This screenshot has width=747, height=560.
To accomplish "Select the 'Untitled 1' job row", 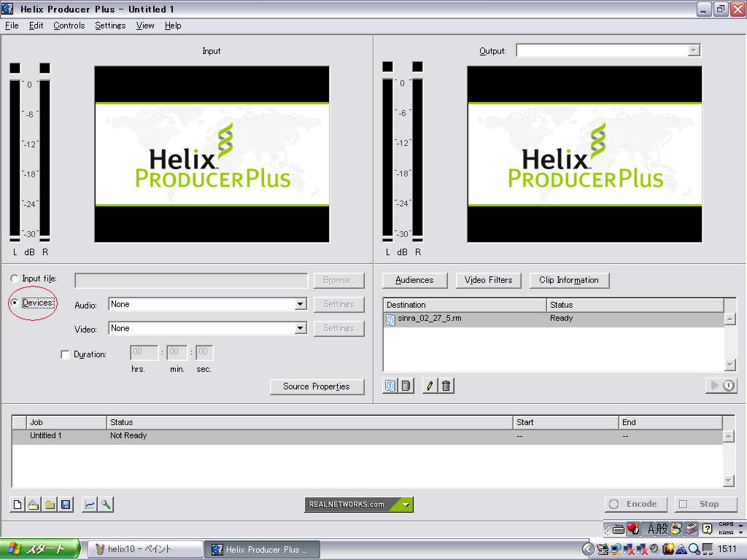I will (x=367, y=436).
